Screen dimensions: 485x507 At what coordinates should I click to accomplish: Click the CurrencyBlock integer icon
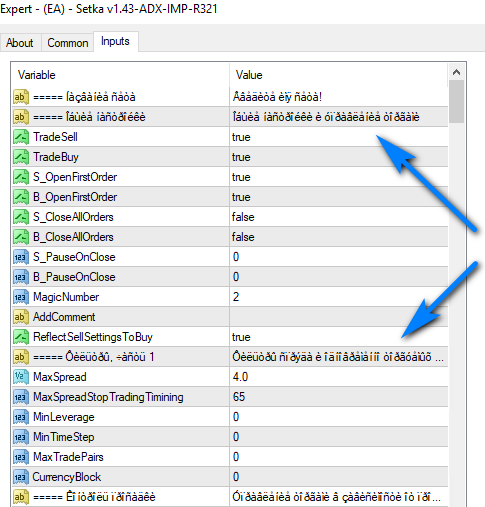point(21,477)
